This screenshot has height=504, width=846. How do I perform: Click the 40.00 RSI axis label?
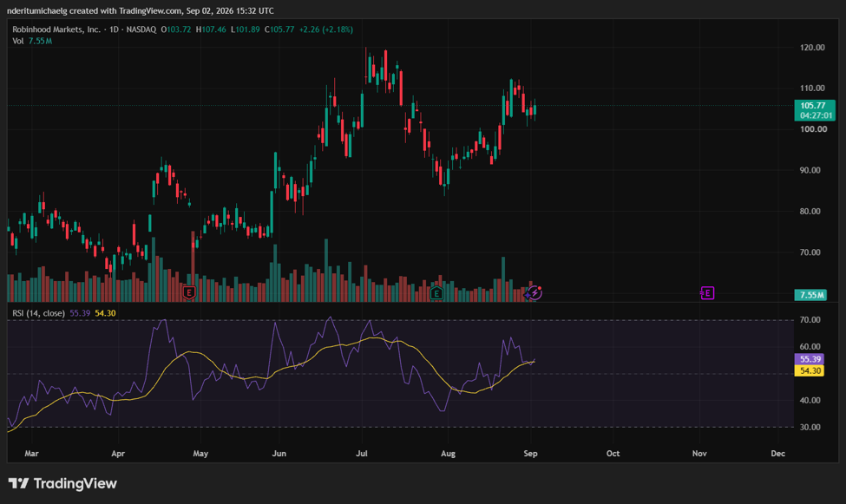click(x=810, y=401)
